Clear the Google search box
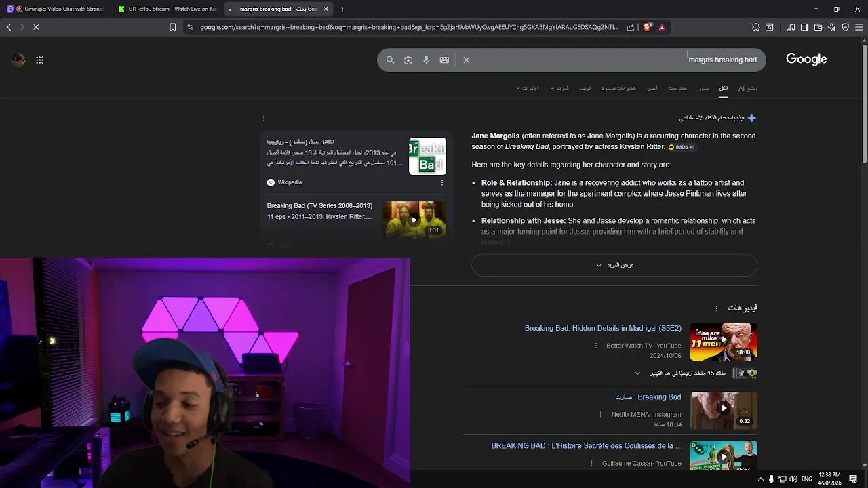868x488 pixels. coord(467,60)
